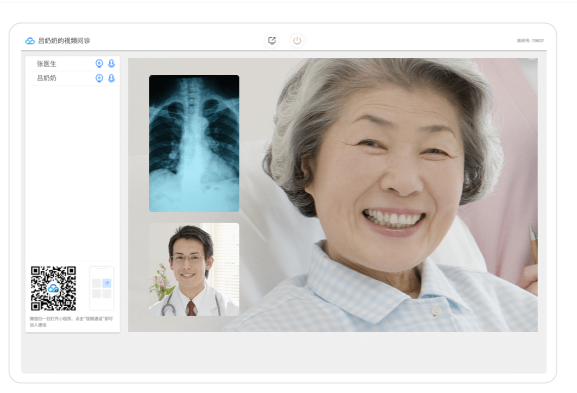Image resolution: width=577 pixels, height=393 pixels.
Task: Open the chest X-ray image thumbnail
Action: click(x=194, y=144)
